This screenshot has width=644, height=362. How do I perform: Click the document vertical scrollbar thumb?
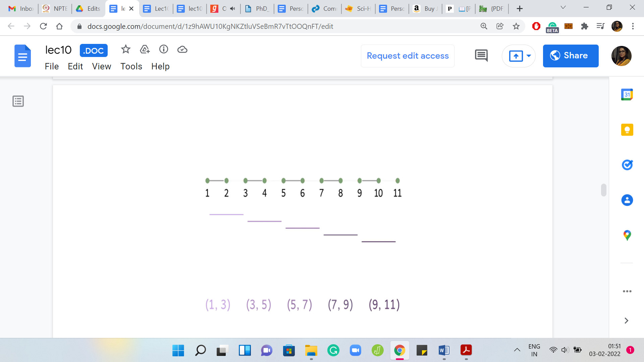tap(604, 190)
